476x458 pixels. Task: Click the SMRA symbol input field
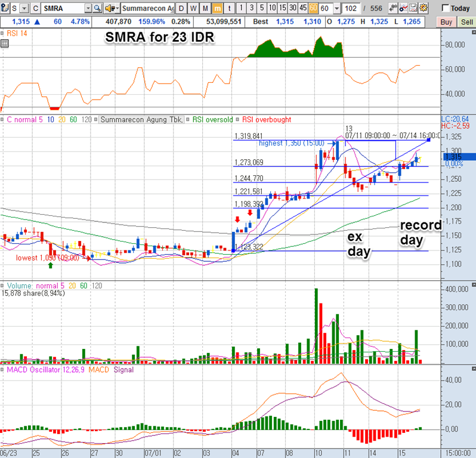click(63, 8)
